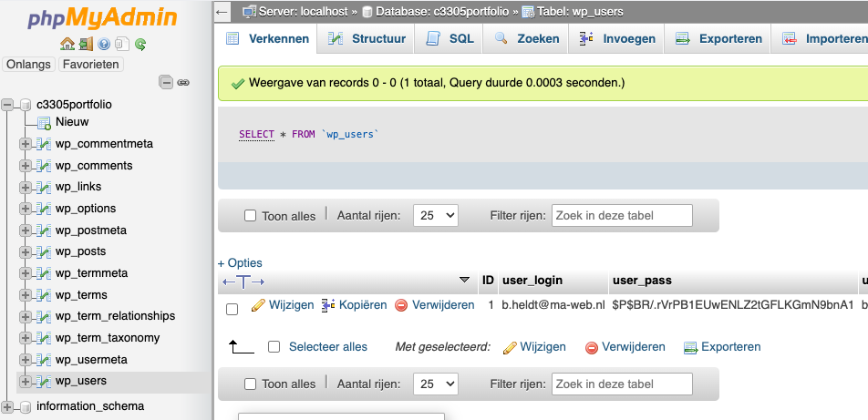Click the sort dropdown triangle before ID
Viewport: 868px width, 420px height.
[464, 280]
